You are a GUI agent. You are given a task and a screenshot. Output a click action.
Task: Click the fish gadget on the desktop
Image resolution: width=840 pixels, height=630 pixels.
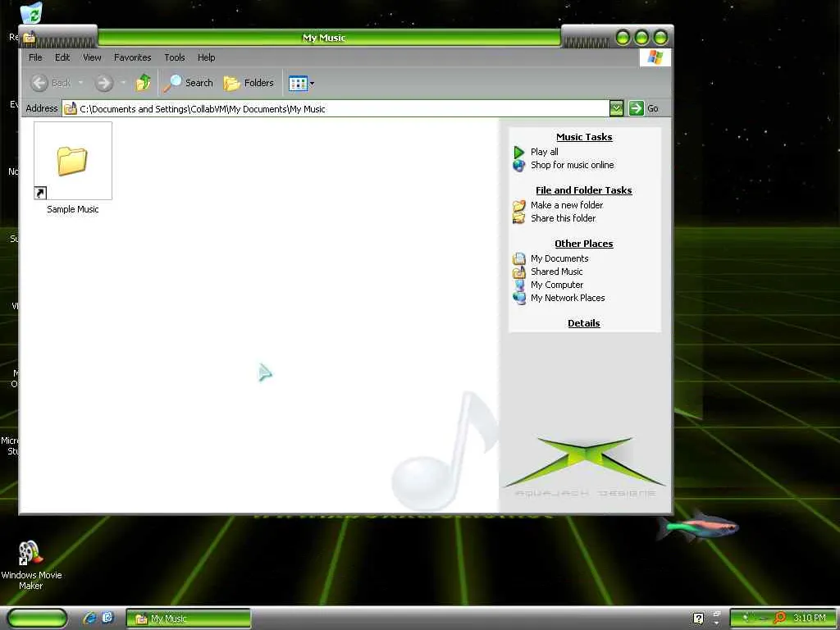coord(698,526)
